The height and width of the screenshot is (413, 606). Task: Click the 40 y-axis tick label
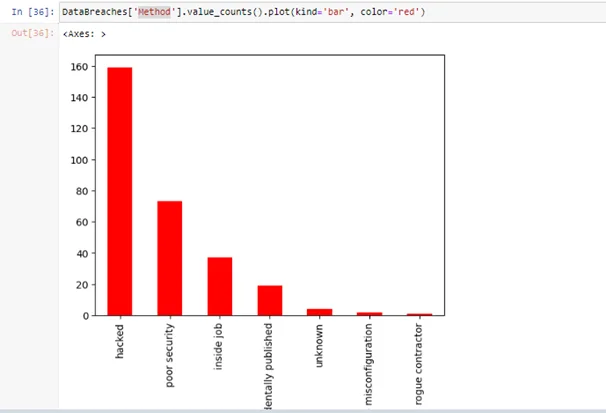tap(82, 253)
